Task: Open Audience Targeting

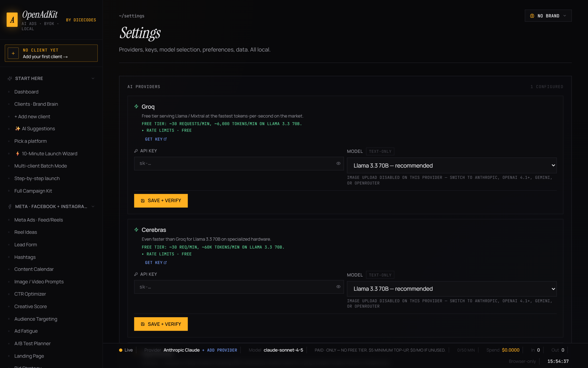Action: (x=36, y=319)
